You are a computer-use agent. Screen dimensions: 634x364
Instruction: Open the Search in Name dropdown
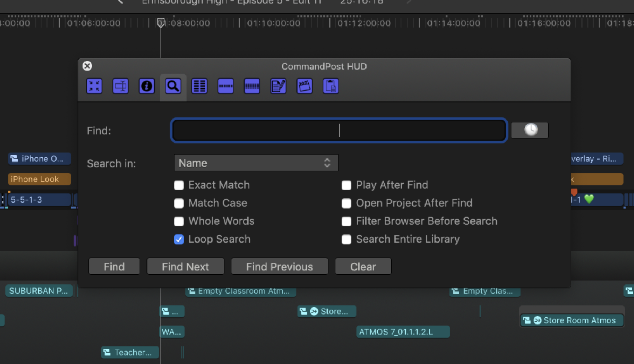(256, 163)
